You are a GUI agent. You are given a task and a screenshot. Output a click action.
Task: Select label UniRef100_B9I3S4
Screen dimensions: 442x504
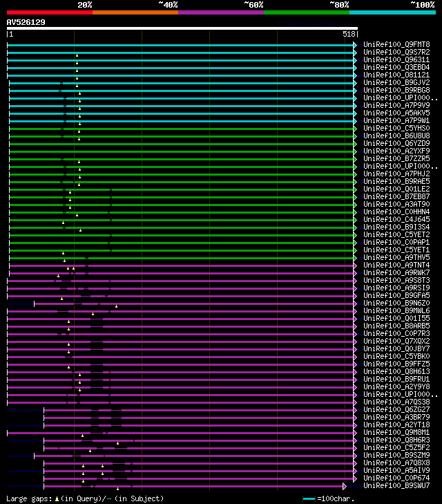[x=396, y=227]
